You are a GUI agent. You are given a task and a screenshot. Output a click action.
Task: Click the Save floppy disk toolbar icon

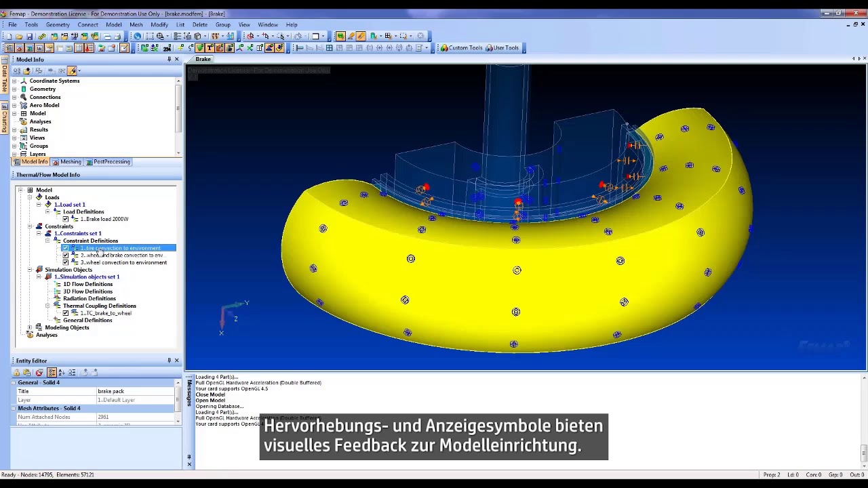point(29,37)
